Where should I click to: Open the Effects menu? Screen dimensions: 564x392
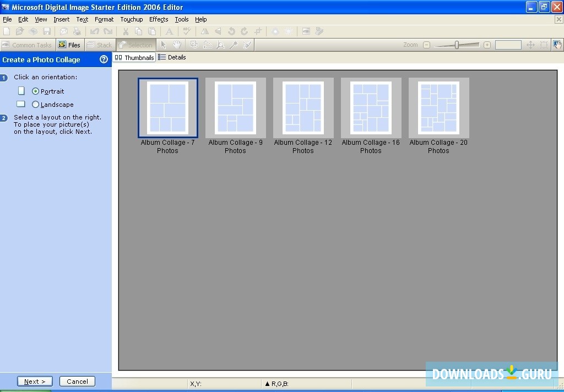tap(159, 19)
